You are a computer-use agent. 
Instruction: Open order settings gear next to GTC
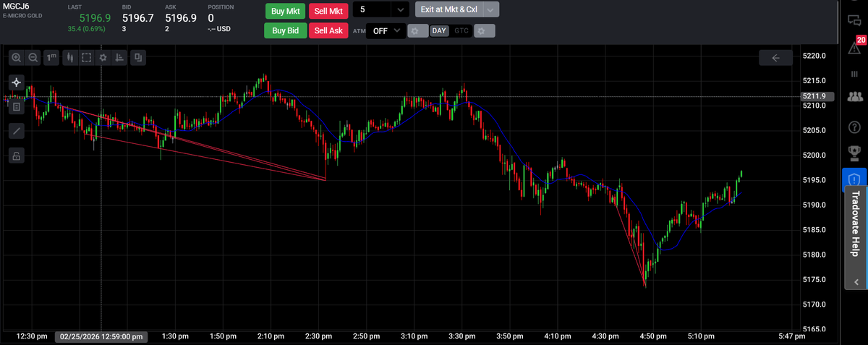click(x=484, y=31)
